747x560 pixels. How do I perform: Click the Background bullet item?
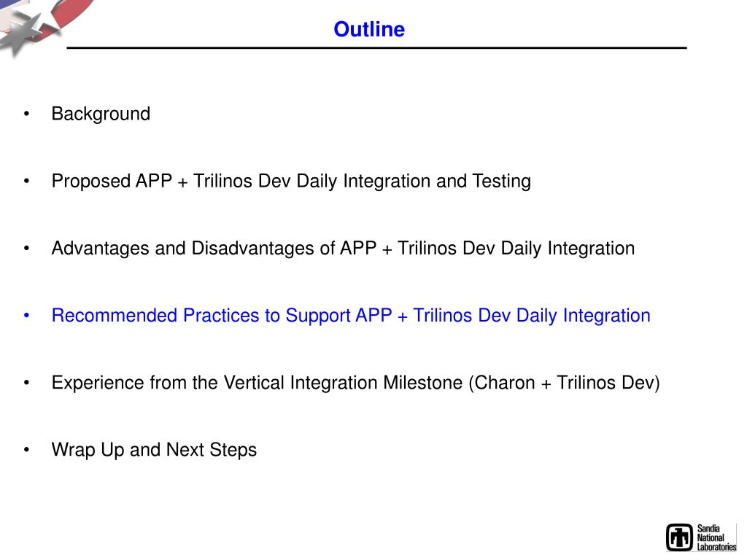[x=101, y=114]
